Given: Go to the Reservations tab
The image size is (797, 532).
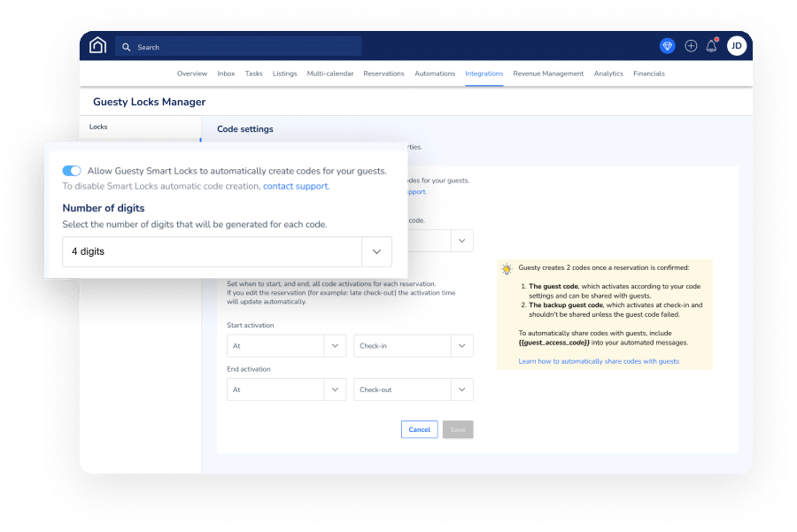Looking at the screenshot, I should tap(383, 73).
